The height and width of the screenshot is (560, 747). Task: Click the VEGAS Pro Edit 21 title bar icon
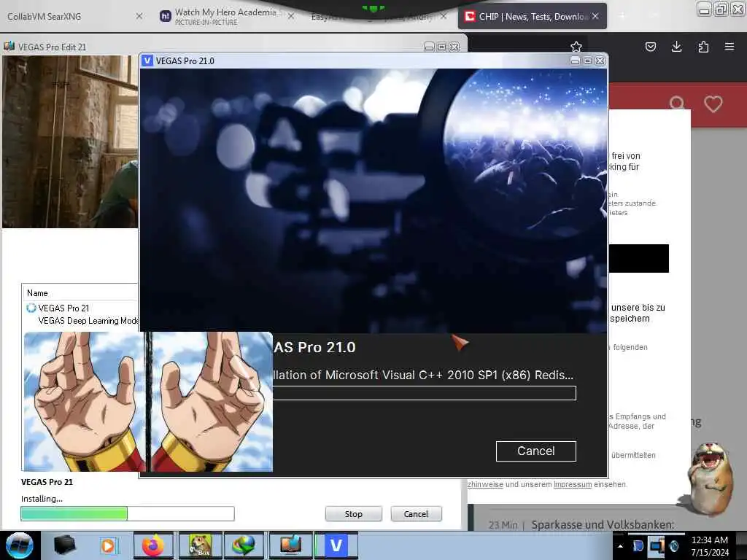(9, 46)
